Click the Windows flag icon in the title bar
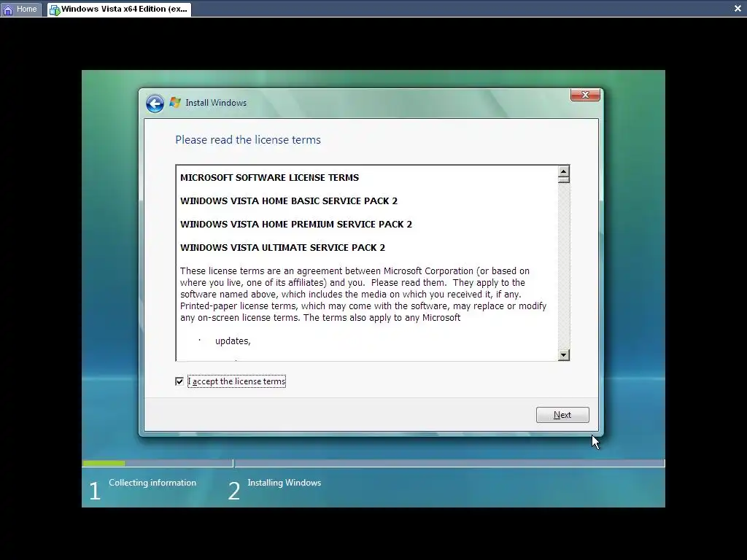 175,102
